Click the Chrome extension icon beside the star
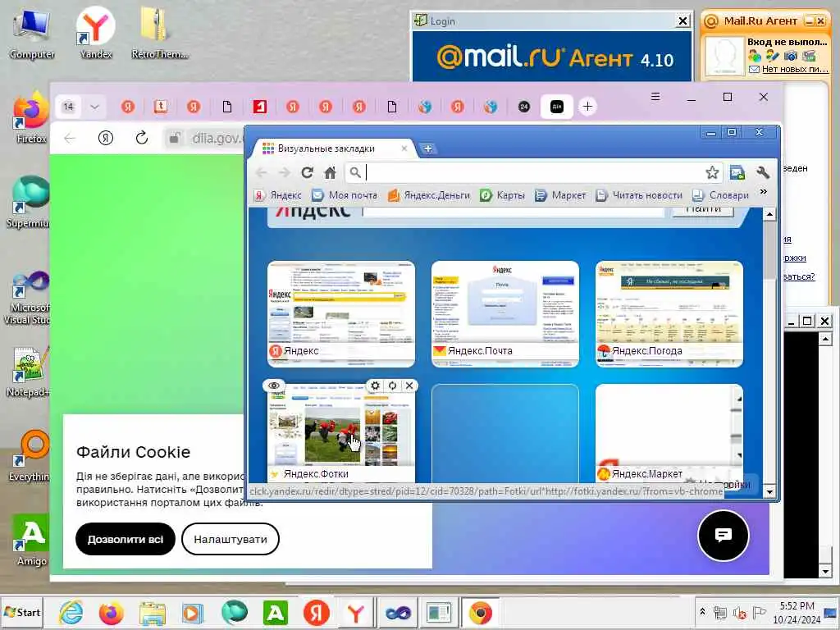 point(737,172)
